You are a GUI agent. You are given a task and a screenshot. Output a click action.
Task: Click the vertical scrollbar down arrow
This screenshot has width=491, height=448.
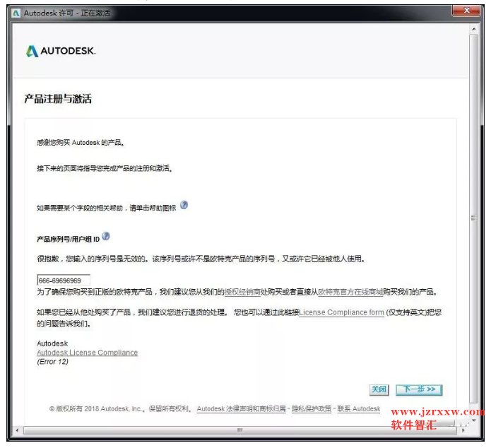[474, 420]
